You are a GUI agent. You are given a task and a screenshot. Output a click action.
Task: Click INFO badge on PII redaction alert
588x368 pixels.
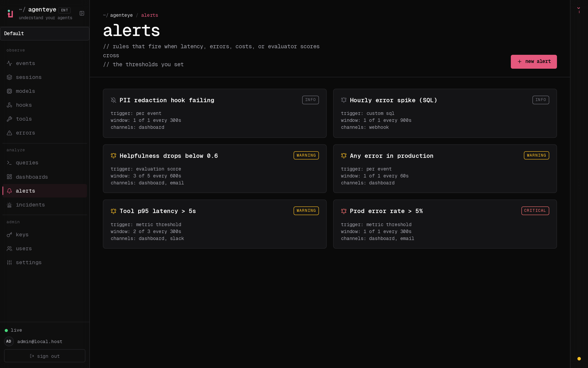coord(310,100)
